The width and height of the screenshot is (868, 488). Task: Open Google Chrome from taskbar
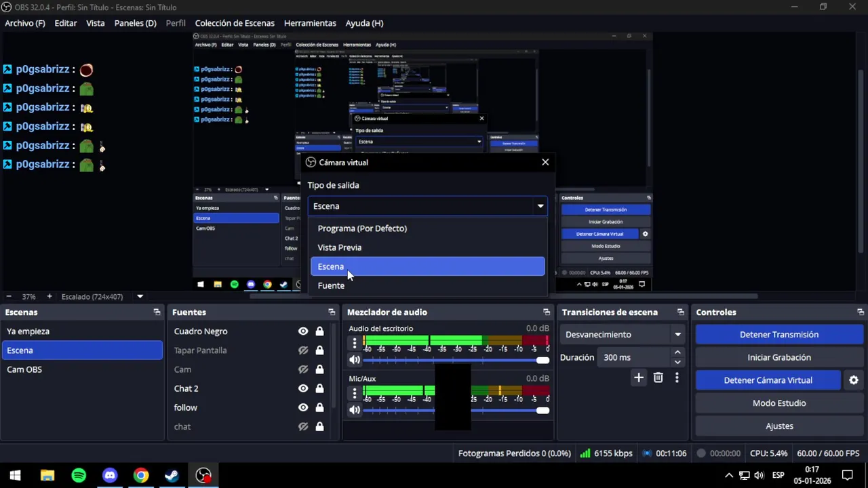coord(141,476)
